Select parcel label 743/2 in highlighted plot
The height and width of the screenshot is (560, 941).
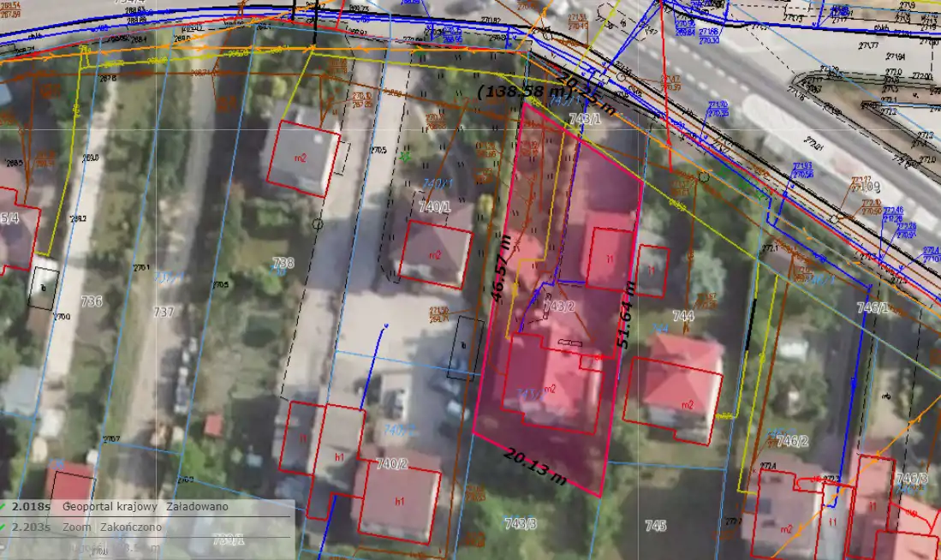click(x=558, y=307)
